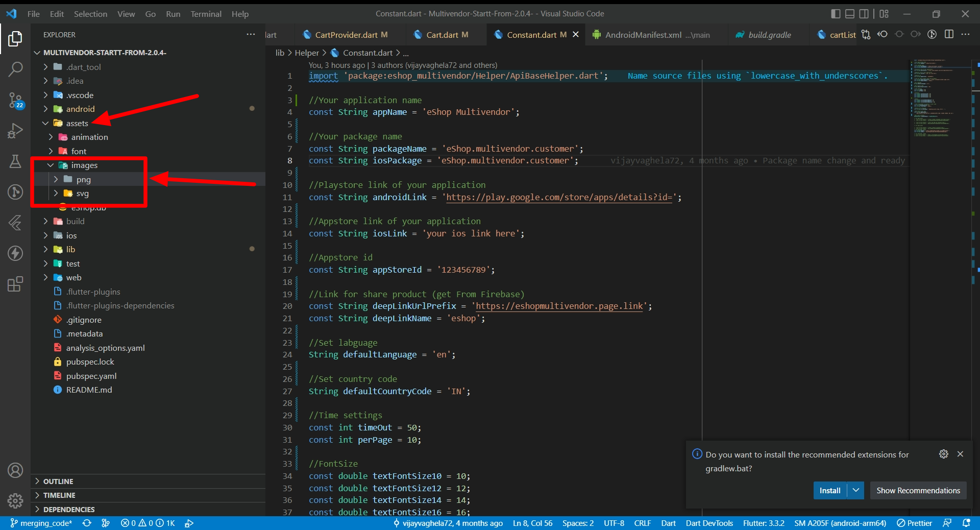This screenshot has width=980, height=530.
Task: Toggle bottom panel layout button
Action: tap(850, 14)
